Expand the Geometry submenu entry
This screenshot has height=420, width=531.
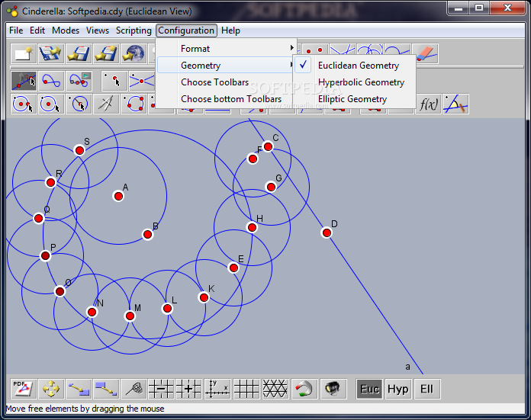tap(226, 66)
